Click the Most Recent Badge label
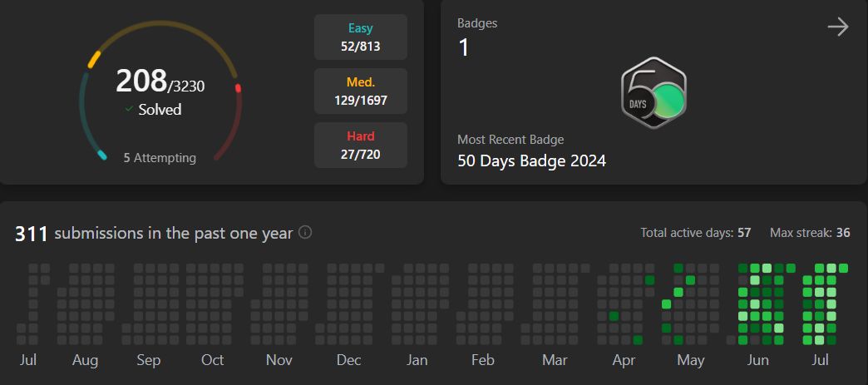The height and width of the screenshot is (385, 868). [510, 140]
